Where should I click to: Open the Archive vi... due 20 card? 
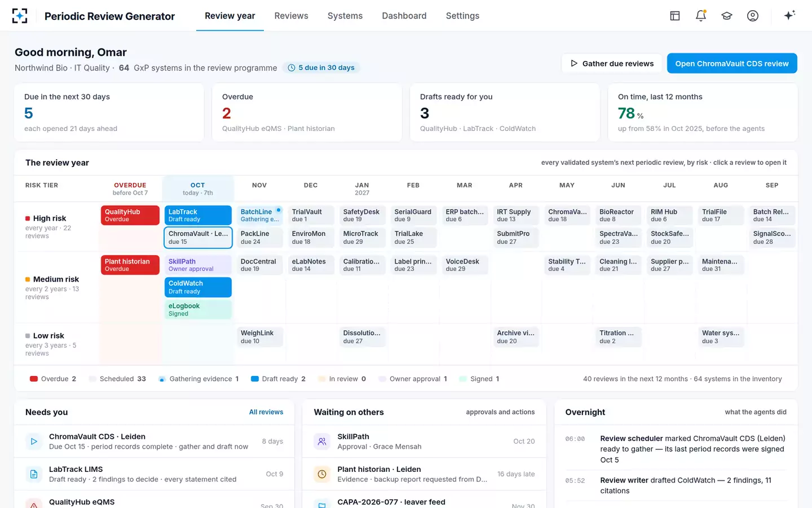pos(516,336)
